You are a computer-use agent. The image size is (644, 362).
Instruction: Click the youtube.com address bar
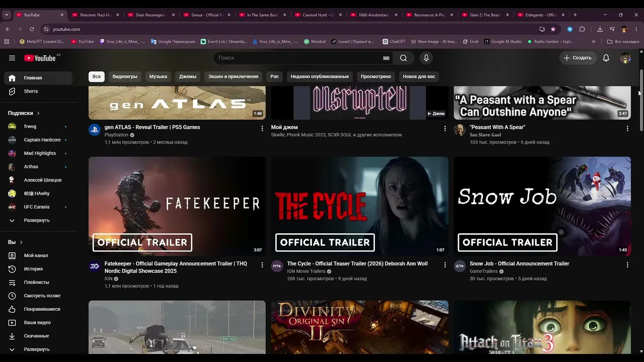pos(289,29)
